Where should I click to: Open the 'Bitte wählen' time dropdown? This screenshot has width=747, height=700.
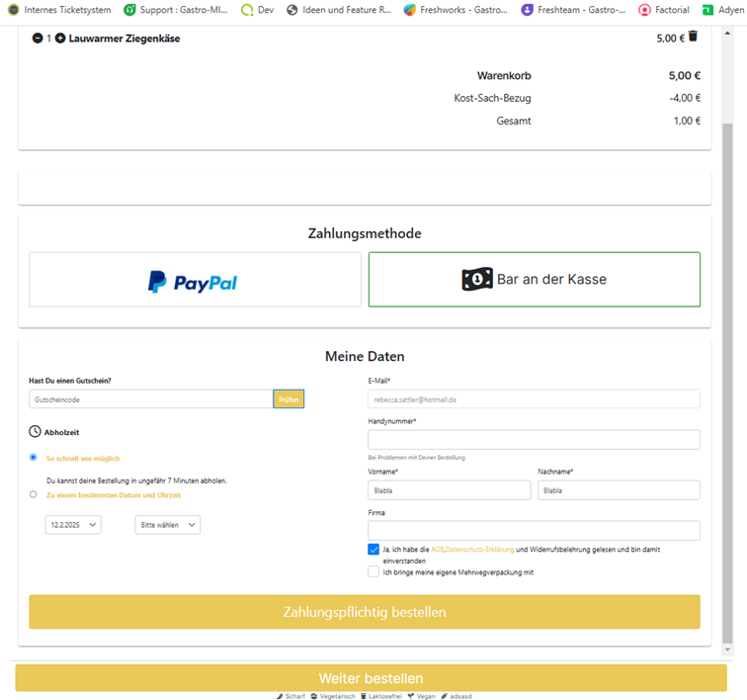tap(168, 525)
